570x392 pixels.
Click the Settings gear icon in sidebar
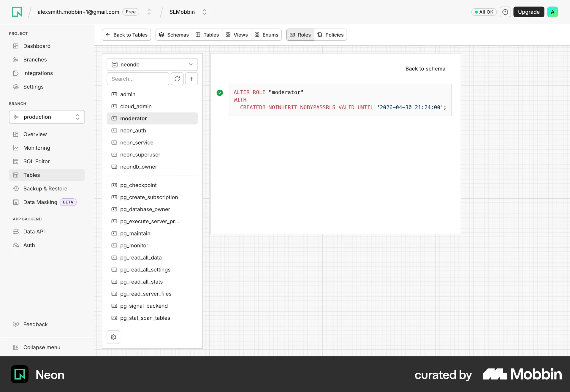tap(16, 87)
